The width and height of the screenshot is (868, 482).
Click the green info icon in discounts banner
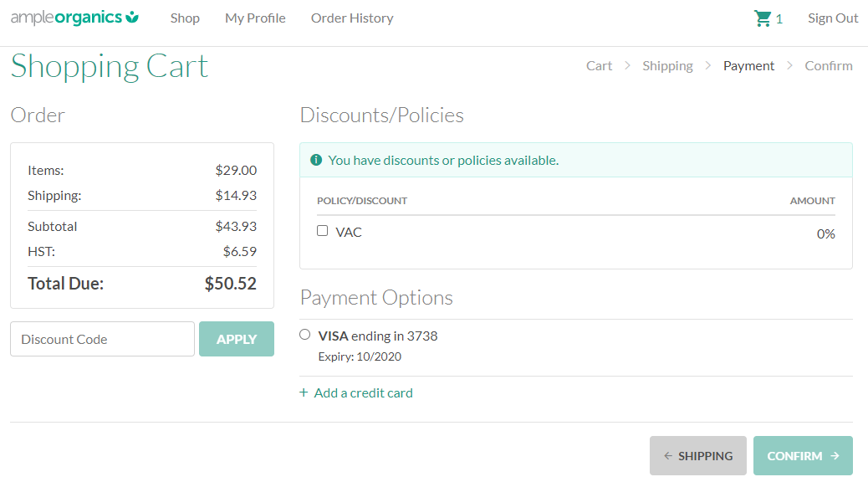click(316, 160)
